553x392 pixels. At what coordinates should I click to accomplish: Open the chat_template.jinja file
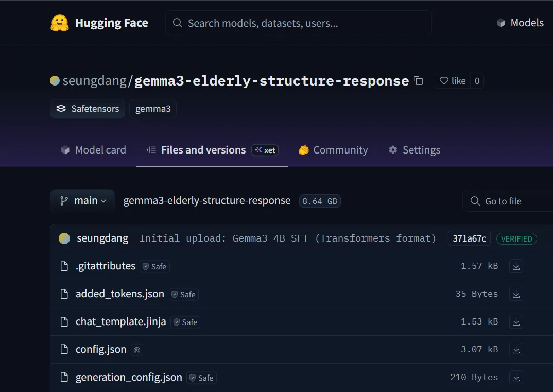(120, 321)
